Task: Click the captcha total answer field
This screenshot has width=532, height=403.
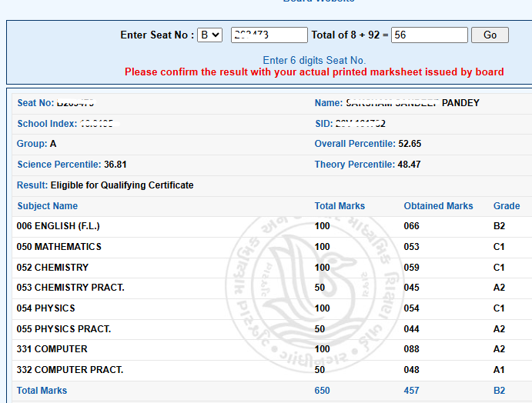Action: [429, 35]
